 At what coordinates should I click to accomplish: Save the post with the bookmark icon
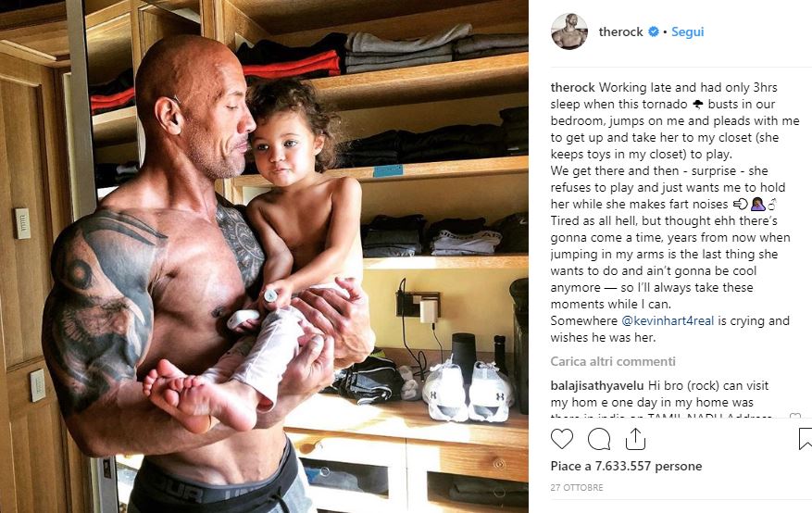(806, 439)
